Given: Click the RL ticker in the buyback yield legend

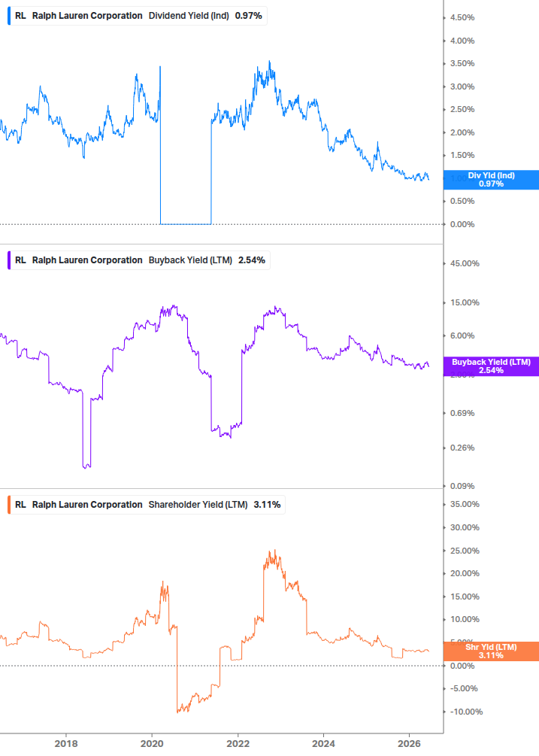Looking at the screenshot, I should click(x=20, y=260).
